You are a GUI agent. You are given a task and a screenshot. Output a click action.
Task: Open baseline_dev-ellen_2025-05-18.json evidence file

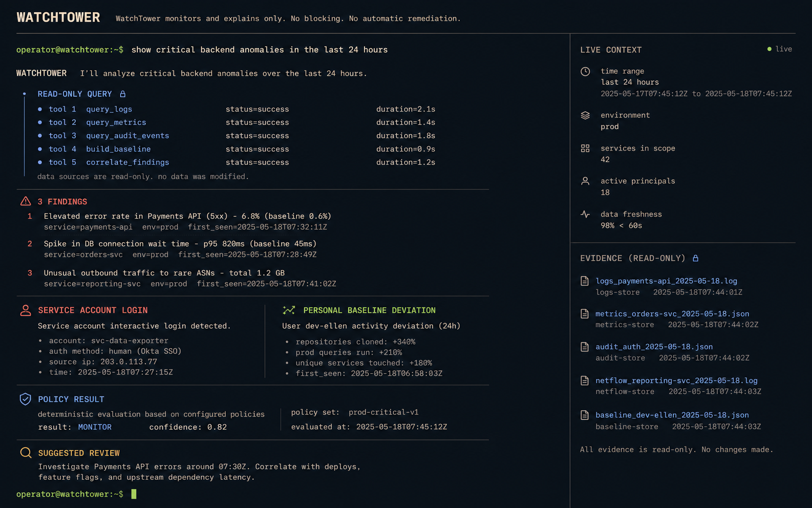(672, 415)
